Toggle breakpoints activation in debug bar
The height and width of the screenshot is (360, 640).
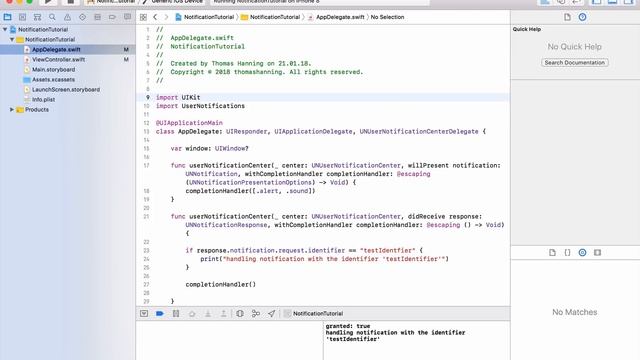[160, 313]
